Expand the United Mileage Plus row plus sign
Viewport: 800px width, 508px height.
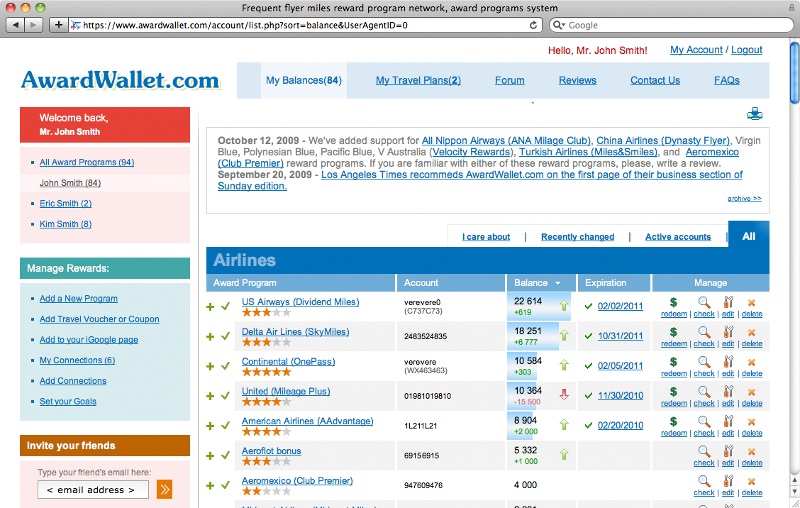[210, 396]
